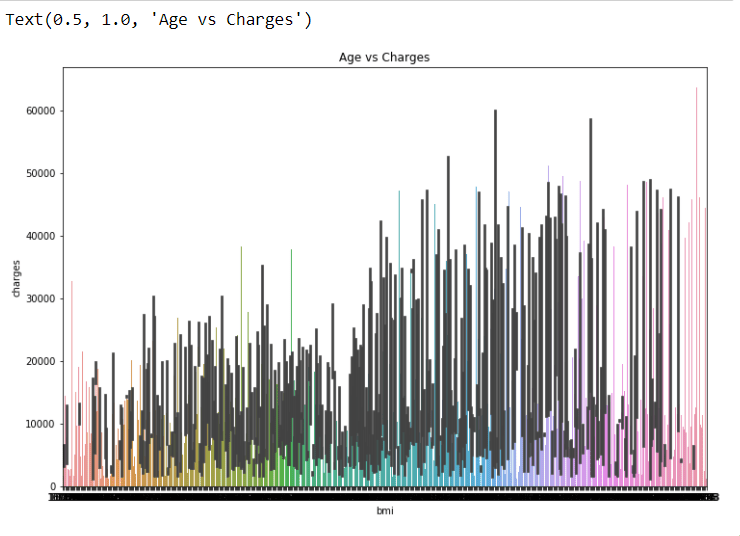The width and height of the screenshot is (740, 536).
Task: Click the 60000 y-axis tick label
Action: 39,111
